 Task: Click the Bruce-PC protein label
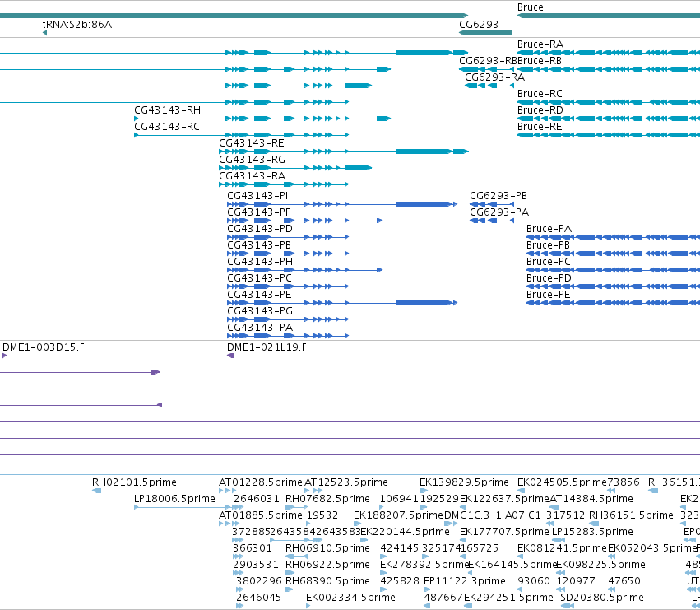click(548, 262)
